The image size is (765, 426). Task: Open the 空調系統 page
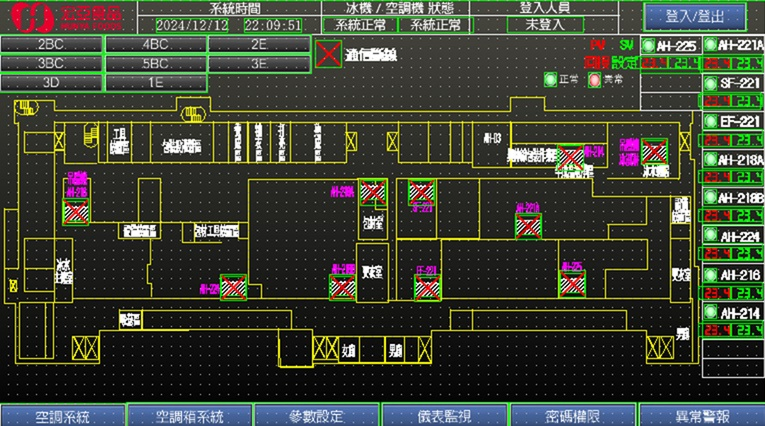pos(62,415)
